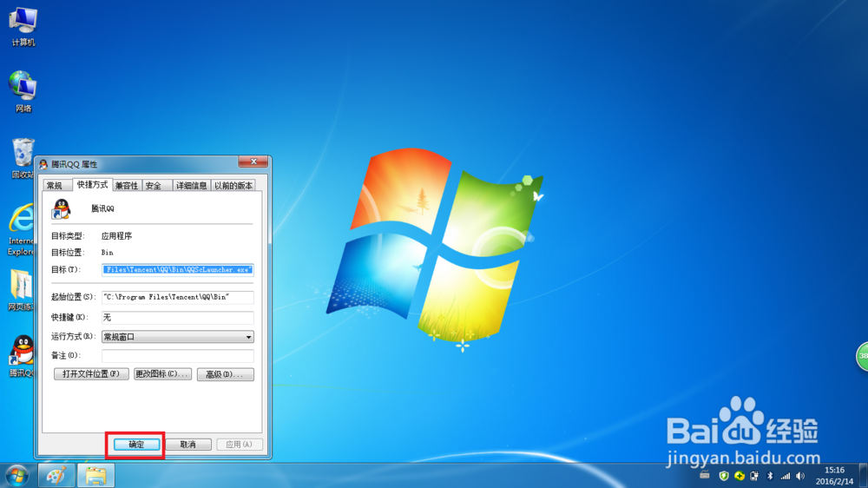Screen dimensions: 868x488
Task: Click the keyboard input method tray icon
Action: [704, 475]
